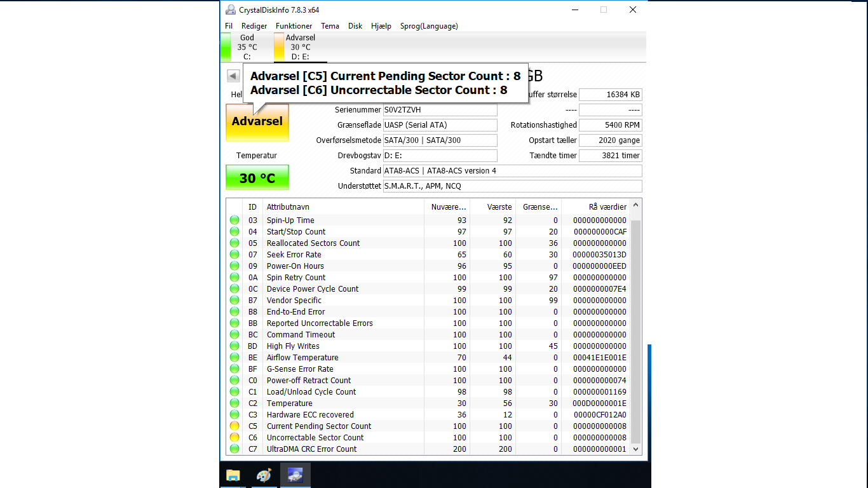Click the Nuværende column header
868x488 pixels.
(447, 207)
